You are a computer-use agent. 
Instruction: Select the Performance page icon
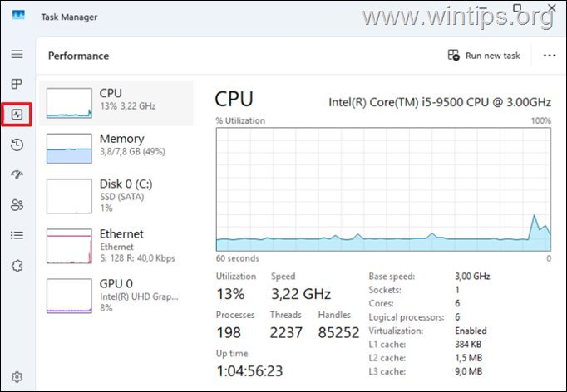17,115
